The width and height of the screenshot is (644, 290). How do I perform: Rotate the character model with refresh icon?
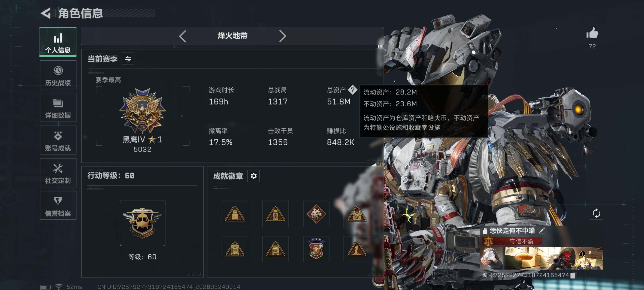[596, 213]
